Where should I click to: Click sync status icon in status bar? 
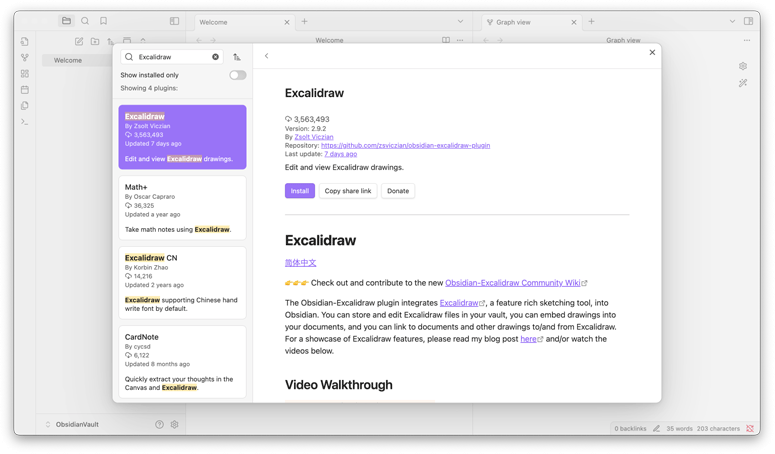coord(750,428)
